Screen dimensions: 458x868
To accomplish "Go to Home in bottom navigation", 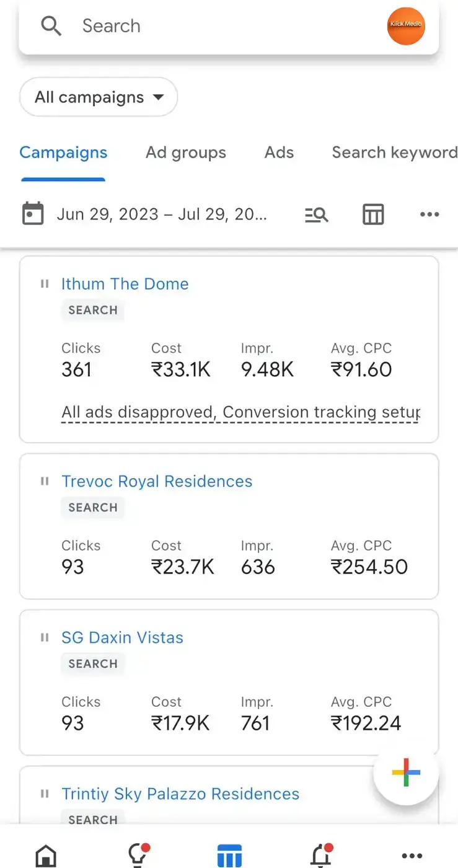I will tap(46, 856).
